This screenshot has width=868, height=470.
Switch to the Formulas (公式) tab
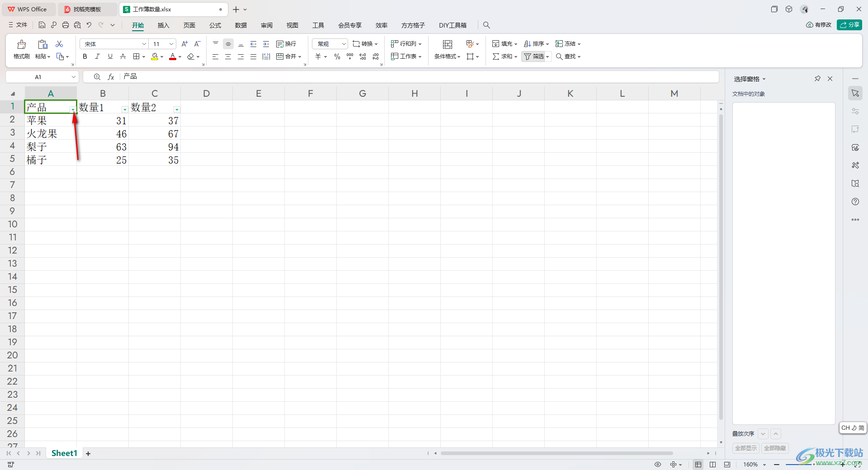click(215, 25)
